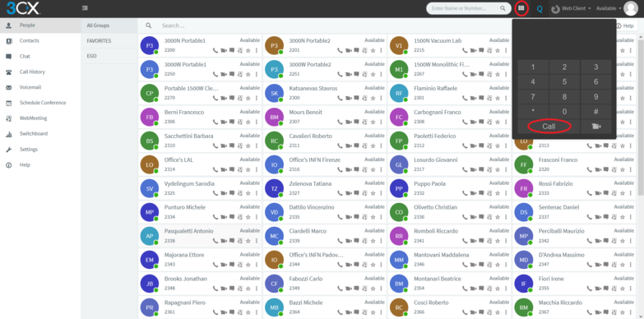Go to Call History in sidebar
Image resolution: width=644 pixels, height=319 pixels.
(32, 72)
